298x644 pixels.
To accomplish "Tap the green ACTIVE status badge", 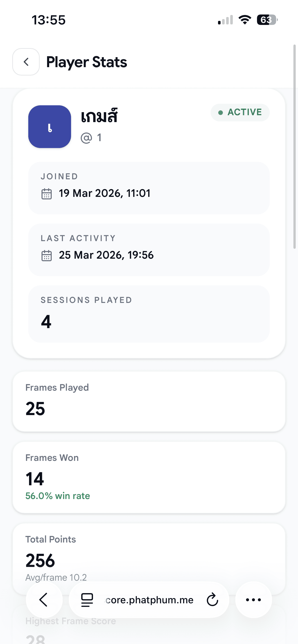I will tap(240, 112).
